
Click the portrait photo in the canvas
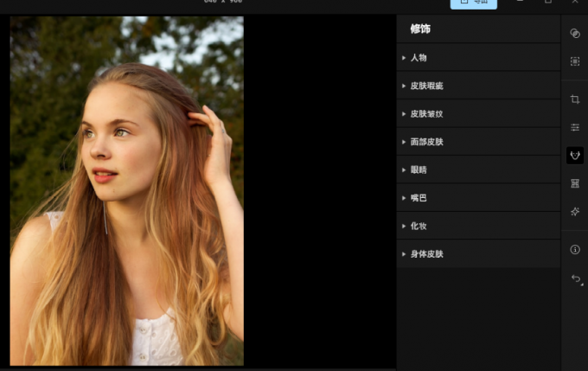(x=127, y=190)
